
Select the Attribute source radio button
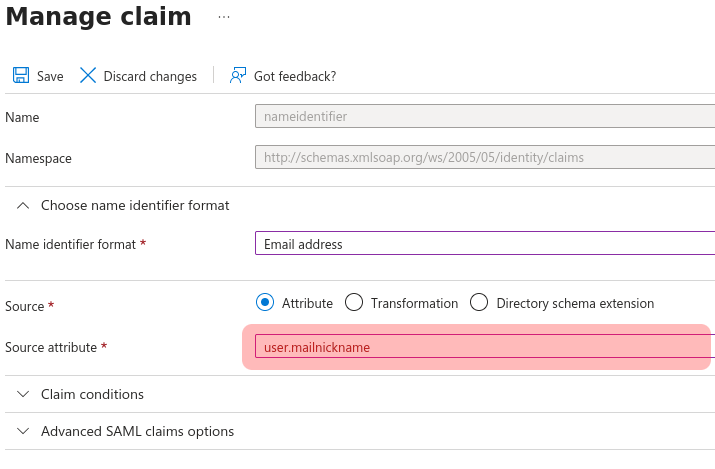(265, 303)
